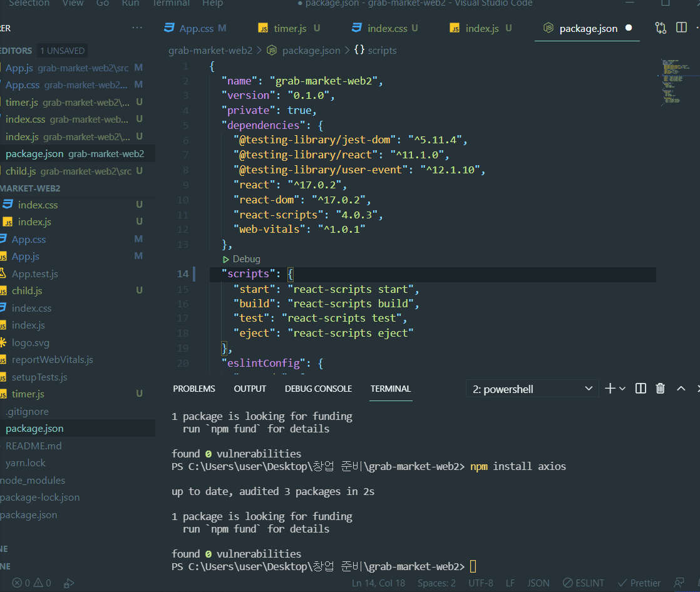Open the Run menu
The width and height of the screenshot is (700, 592).
130,3
